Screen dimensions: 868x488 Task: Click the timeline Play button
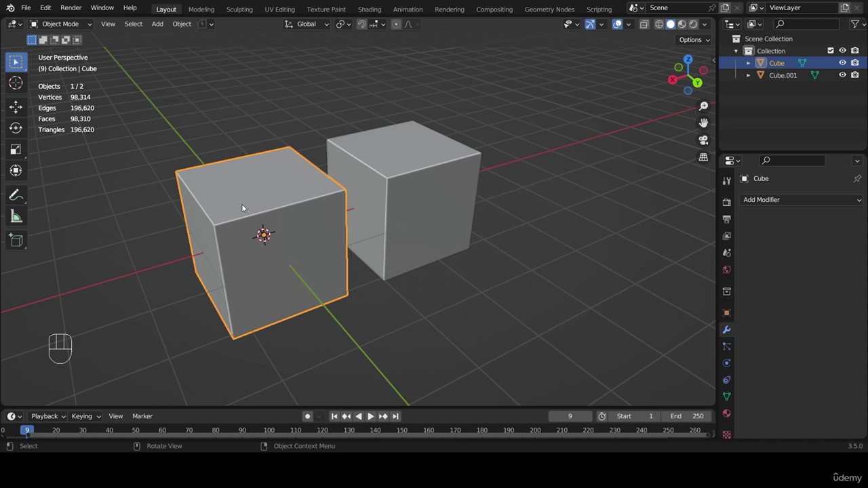click(x=371, y=416)
